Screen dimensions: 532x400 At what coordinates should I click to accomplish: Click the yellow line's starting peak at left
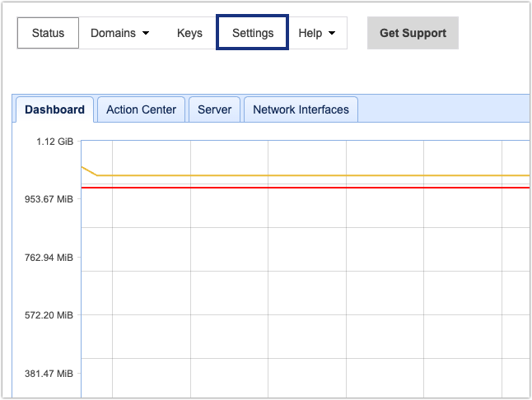[83, 167]
